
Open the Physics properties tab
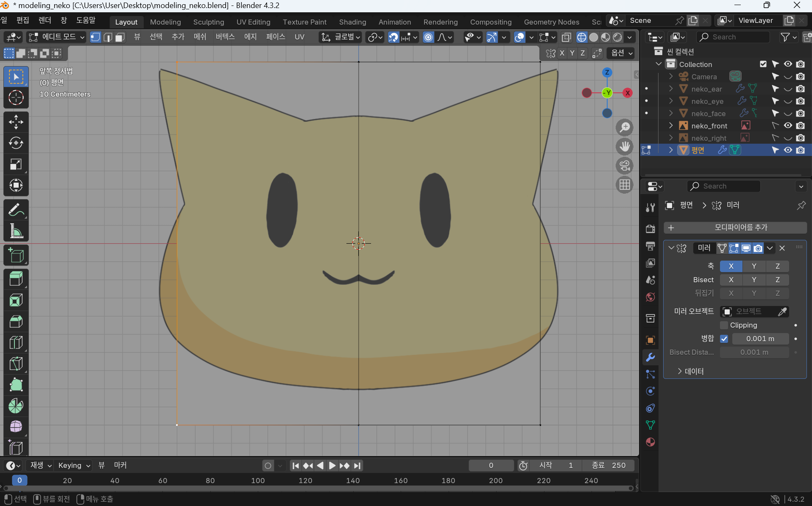pyautogui.click(x=650, y=391)
